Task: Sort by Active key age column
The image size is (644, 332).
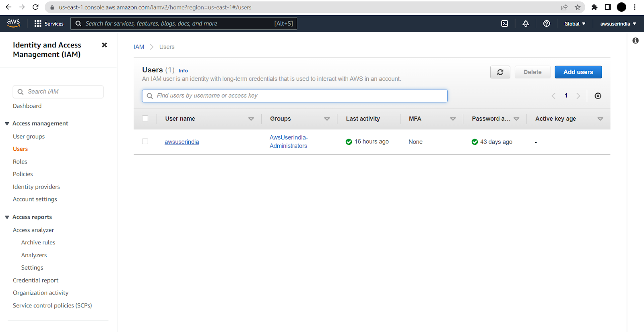Action: (x=600, y=119)
